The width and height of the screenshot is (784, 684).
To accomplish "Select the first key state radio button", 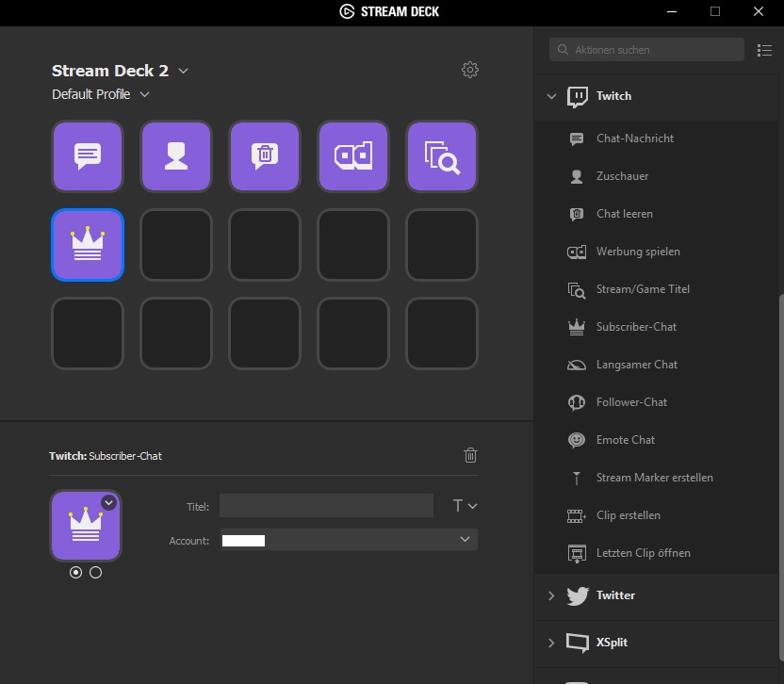I will click(x=75, y=573).
